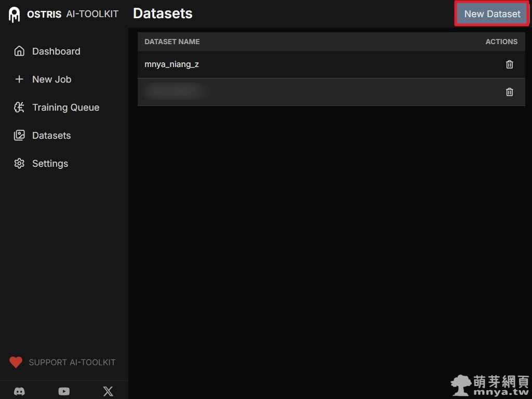532x399 pixels.
Task: Open the Training Queue menu item
Action: pos(65,107)
